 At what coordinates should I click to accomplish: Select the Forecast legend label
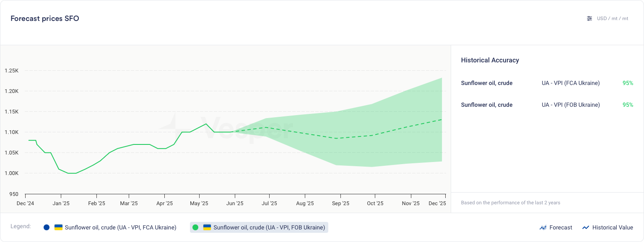click(561, 227)
